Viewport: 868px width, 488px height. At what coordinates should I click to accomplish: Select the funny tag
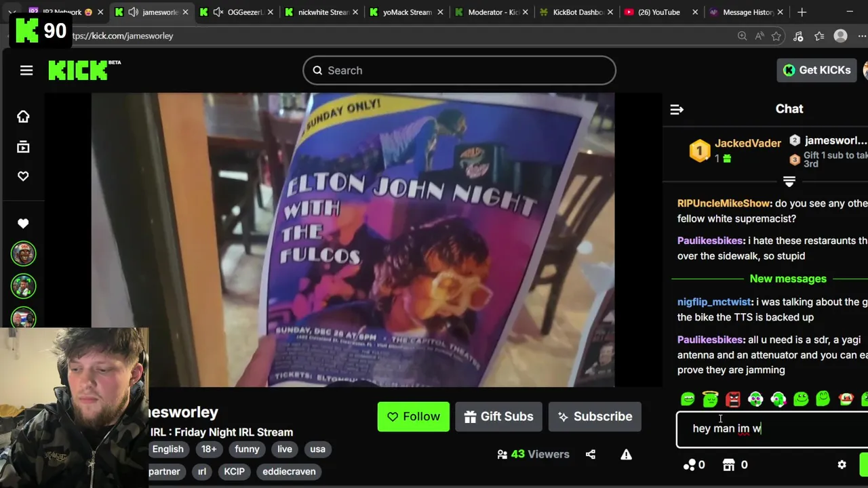247,449
